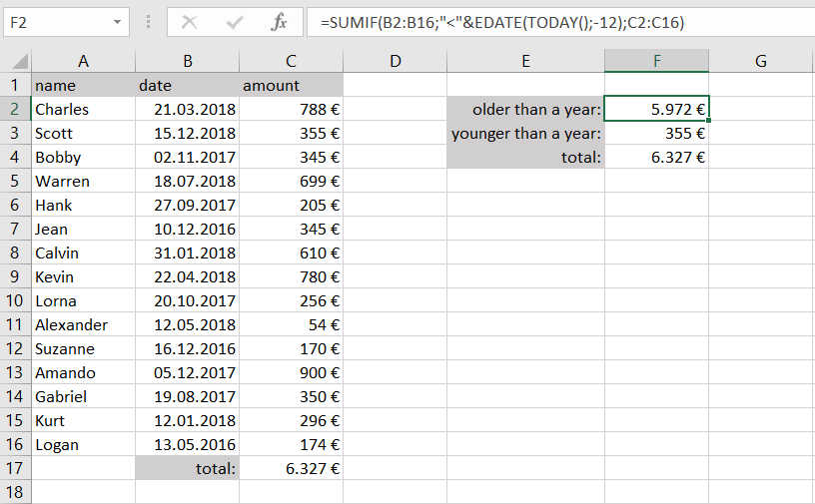Click the 'amount' header cell
This screenshot has height=504, width=815.
coord(291,85)
